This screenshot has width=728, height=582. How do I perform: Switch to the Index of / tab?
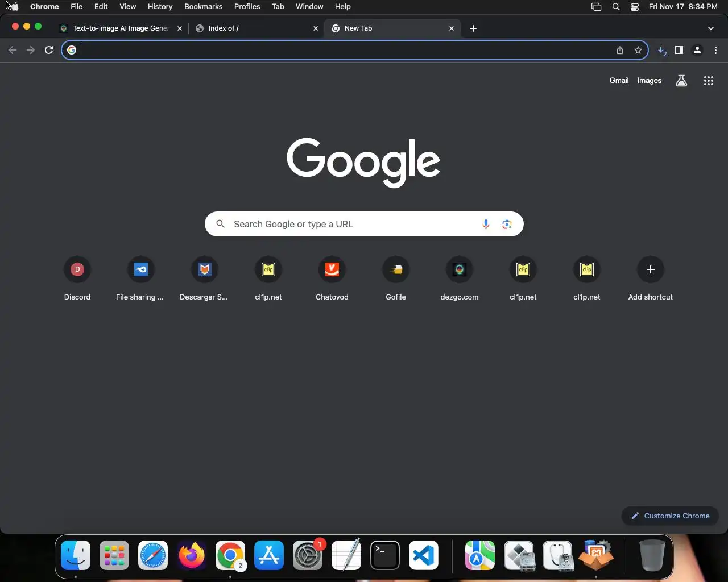click(256, 28)
